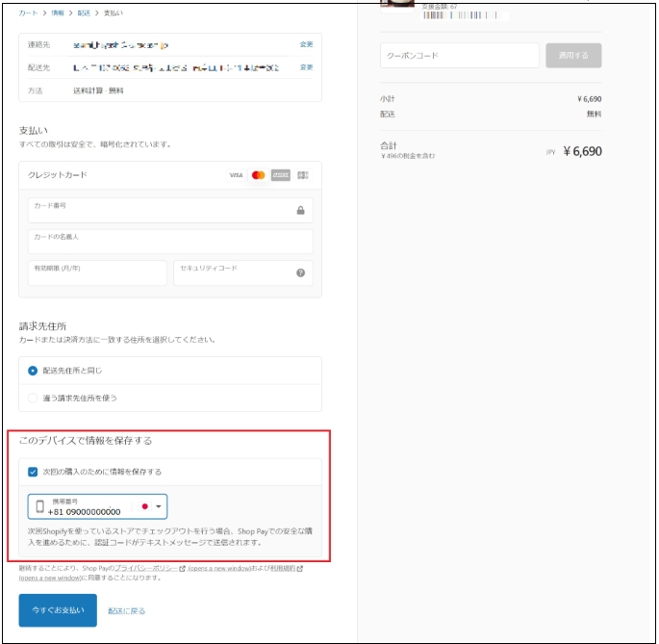
Task: Go to 情報 in the breadcrumb
Action: point(58,13)
